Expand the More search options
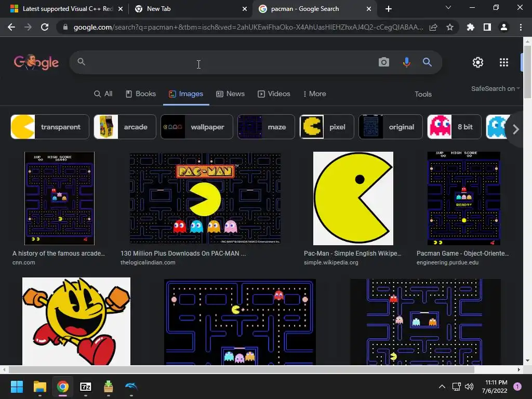This screenshot has width=532, height=399. pyautogui.click(x=314, y=94)
